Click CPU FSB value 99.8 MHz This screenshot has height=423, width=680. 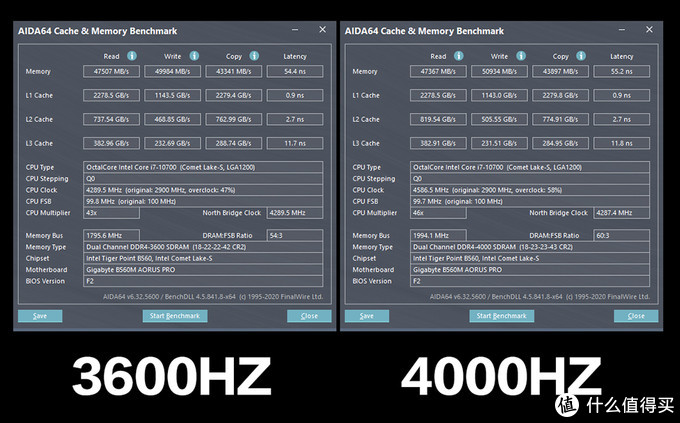[x=203, y=201]
